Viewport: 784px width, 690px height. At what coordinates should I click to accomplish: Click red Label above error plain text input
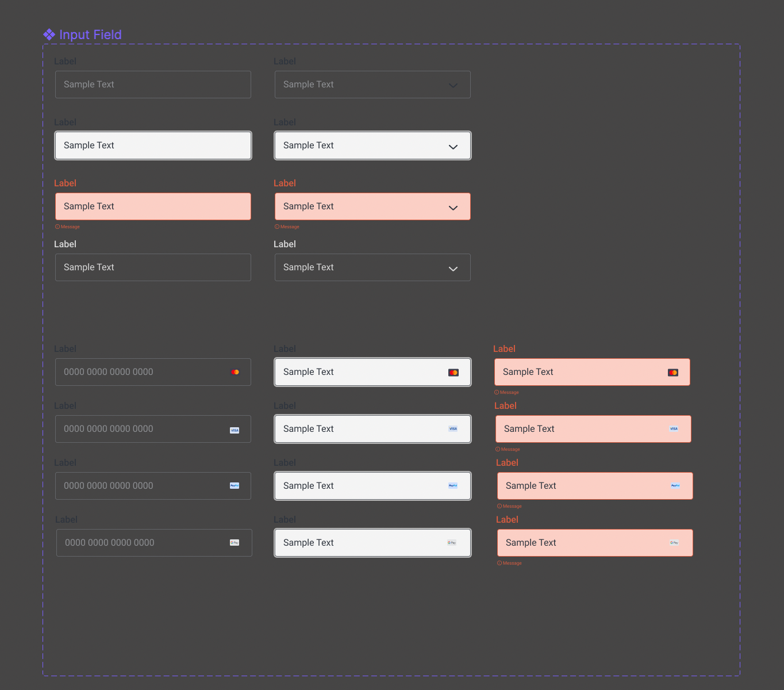(65, 183)
